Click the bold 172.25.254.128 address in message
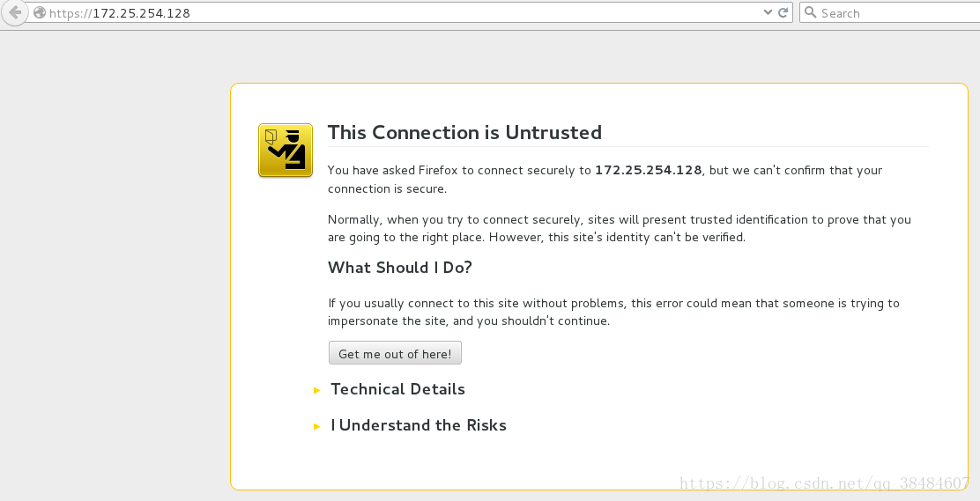The image size is (980, 501). 648,170
